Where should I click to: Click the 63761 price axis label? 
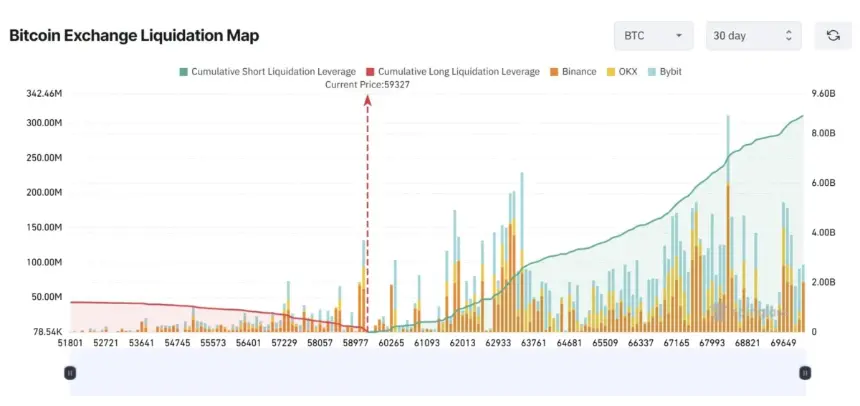click(534, 343)
